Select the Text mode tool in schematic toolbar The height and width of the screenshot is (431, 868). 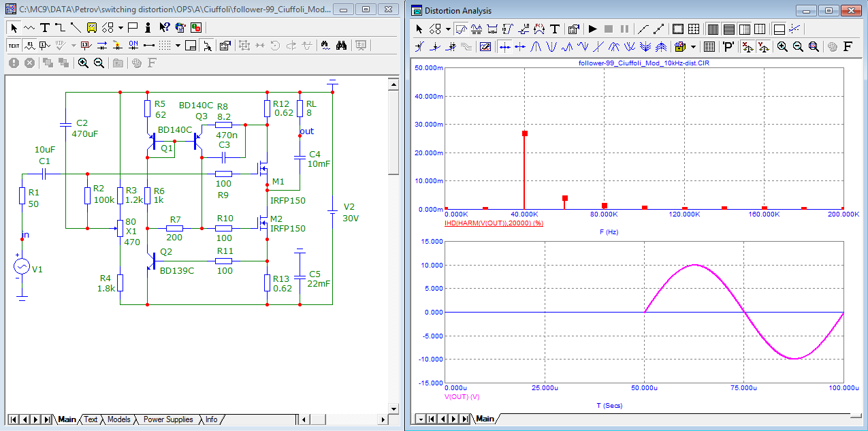click(x=44, y=28)
